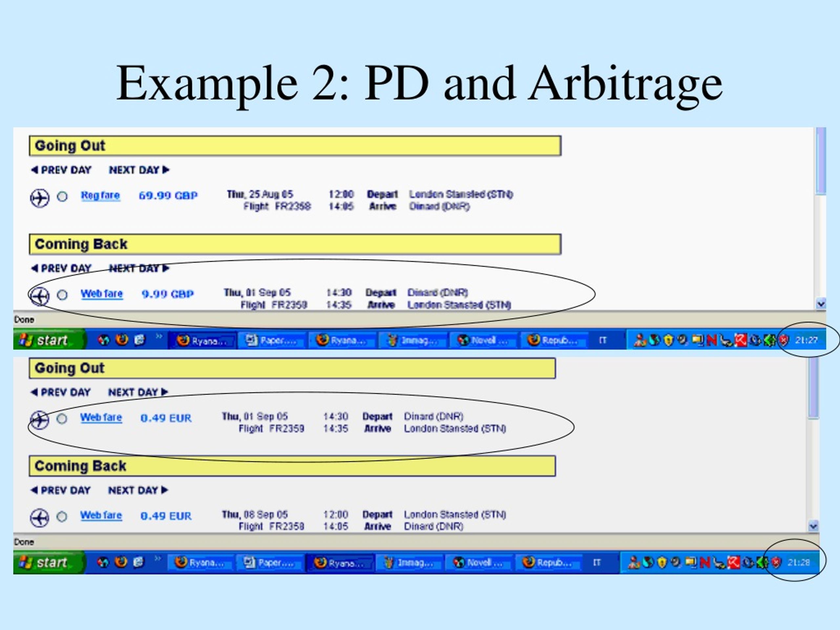Switch to the Paper... window in the 21:28 taskbar
Viewport: 840px width, 630px height.
click(x=270, y=562)
